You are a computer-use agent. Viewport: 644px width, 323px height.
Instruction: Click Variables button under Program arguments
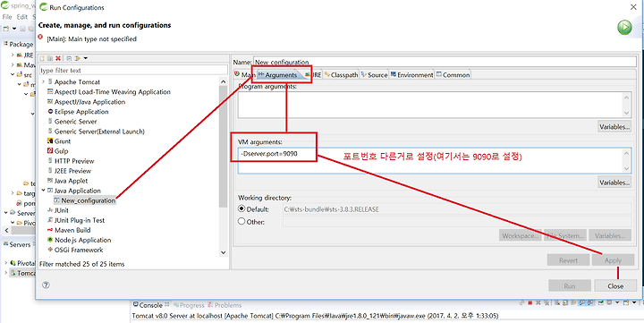[614, 126]
